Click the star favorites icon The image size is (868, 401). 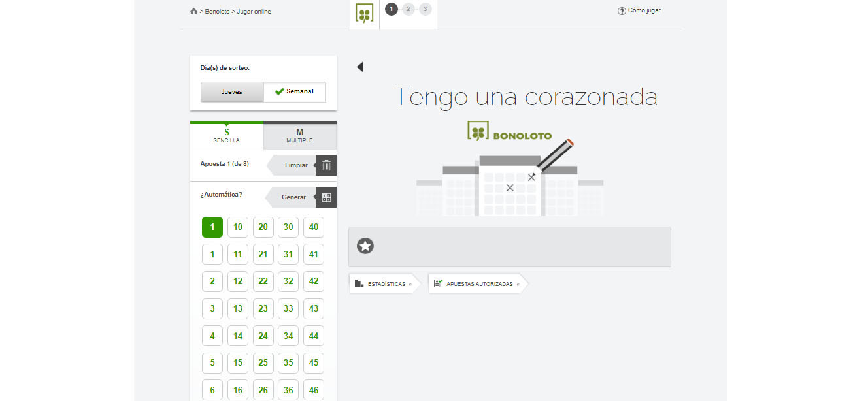365,246
